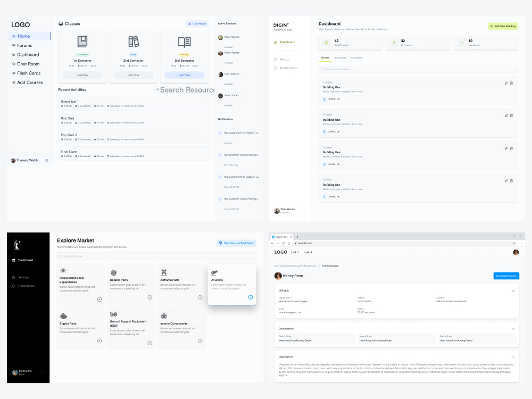The image size is (532, 399).
Task: Click the Search Resources field
Action: click(185, 90)
